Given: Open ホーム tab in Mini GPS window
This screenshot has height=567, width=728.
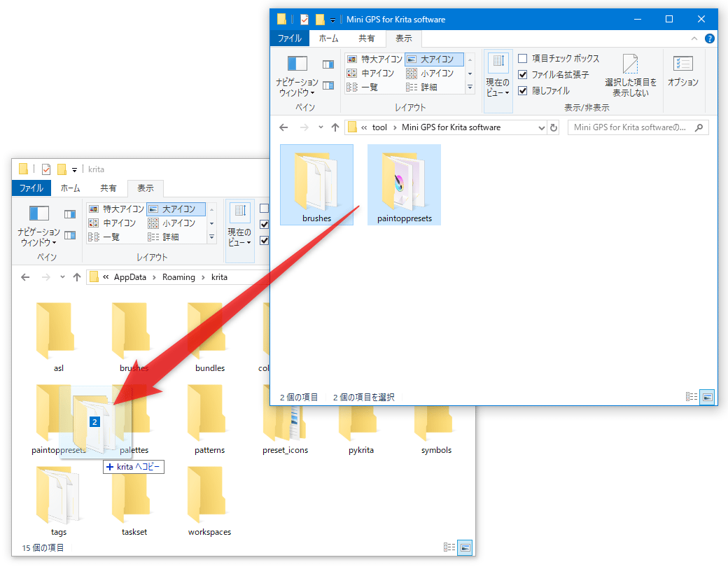Looking at the screenshot, I should (x=328, y=38).
